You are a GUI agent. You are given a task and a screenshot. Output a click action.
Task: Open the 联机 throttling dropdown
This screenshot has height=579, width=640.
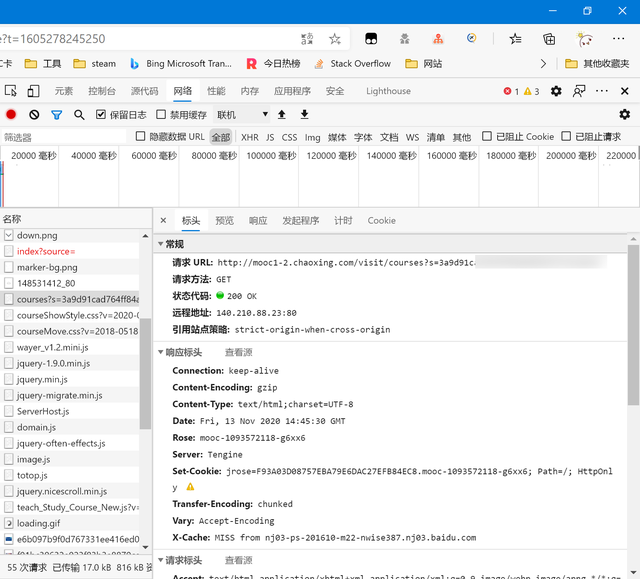[242, 115]
